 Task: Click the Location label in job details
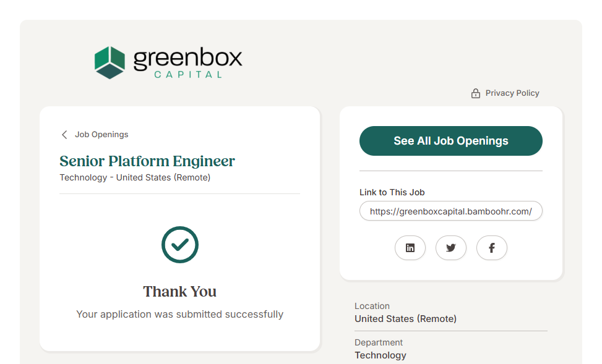click(372, 306)
